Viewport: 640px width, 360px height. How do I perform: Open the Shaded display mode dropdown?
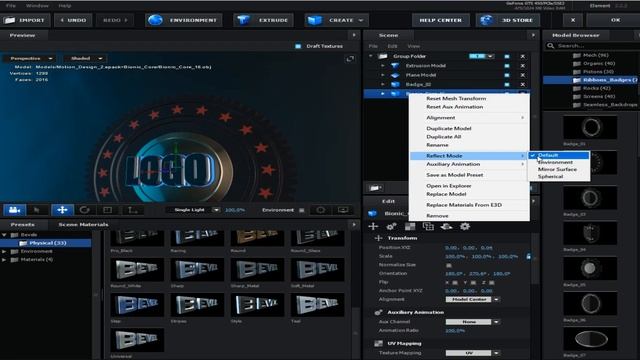85,59
